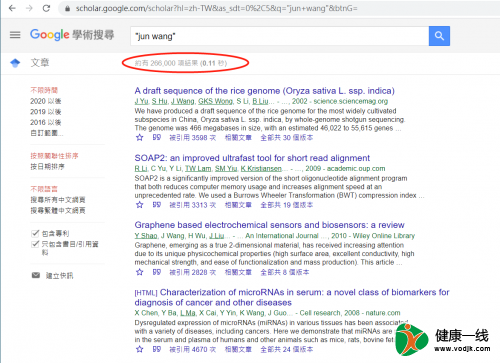Toggle the 只包含書目/引用資料 checkbox
This screenshot has width=500, height=363.
point(35,244)
